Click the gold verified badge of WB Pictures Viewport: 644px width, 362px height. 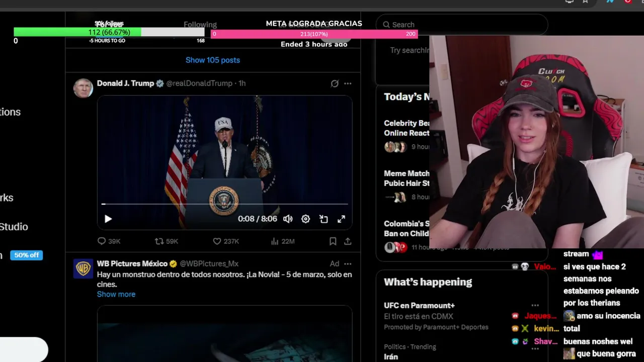[x=174, y=263]
